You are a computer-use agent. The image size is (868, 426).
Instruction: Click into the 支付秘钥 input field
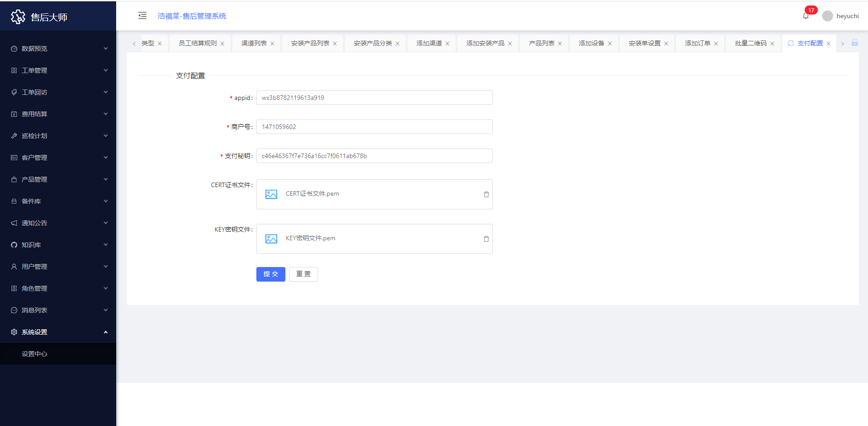coord(374,156)
